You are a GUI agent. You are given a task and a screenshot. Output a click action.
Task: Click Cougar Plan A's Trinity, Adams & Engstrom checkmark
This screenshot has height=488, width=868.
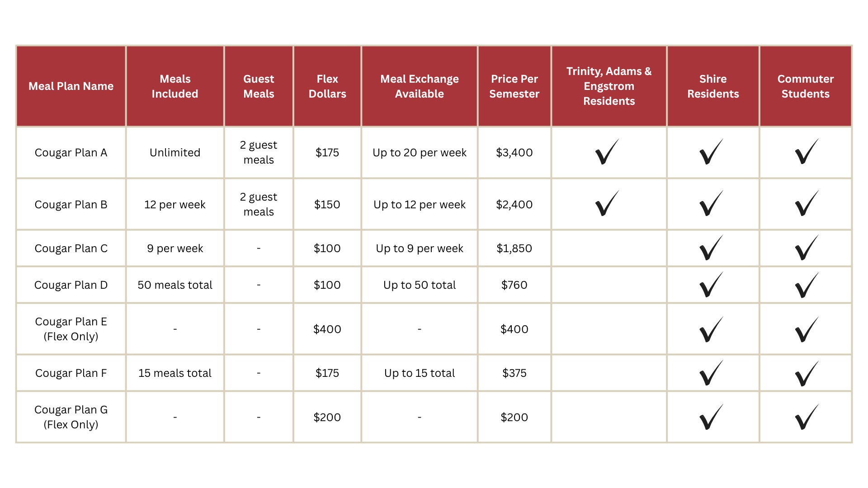click(x=607, y=153)
